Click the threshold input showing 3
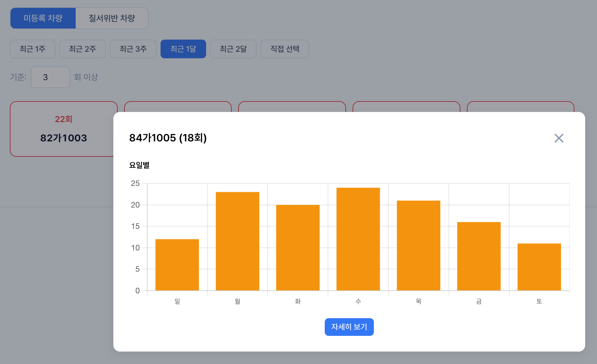This screenshot has width=597, height=364. coord(50,77)
